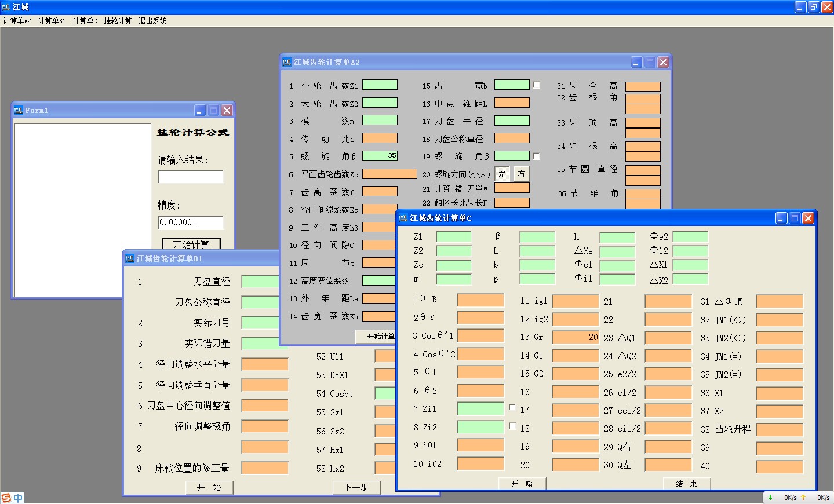Click the Sogou input method S icon
This screenshot has width=834, height=504.
[6, 498]
